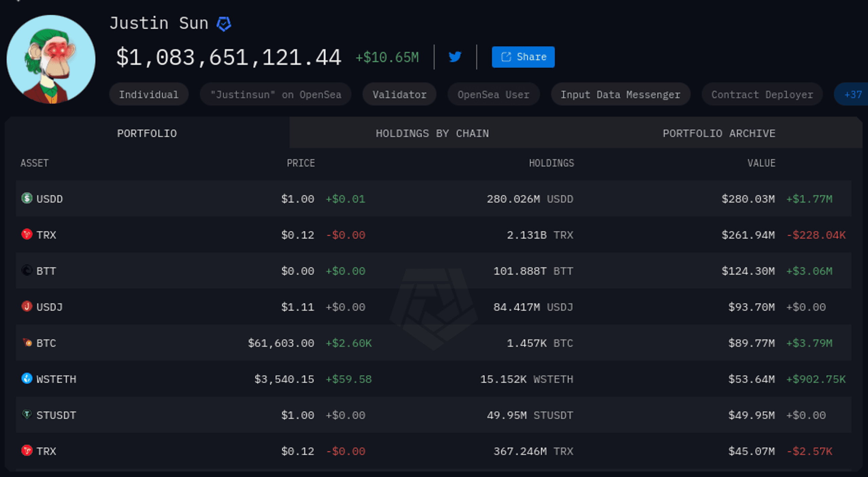This screenshot has height=477, width=868.
Task: Click the 280.026M USDD holdings value
Action: pyautogui.click(x=530, y=199)
